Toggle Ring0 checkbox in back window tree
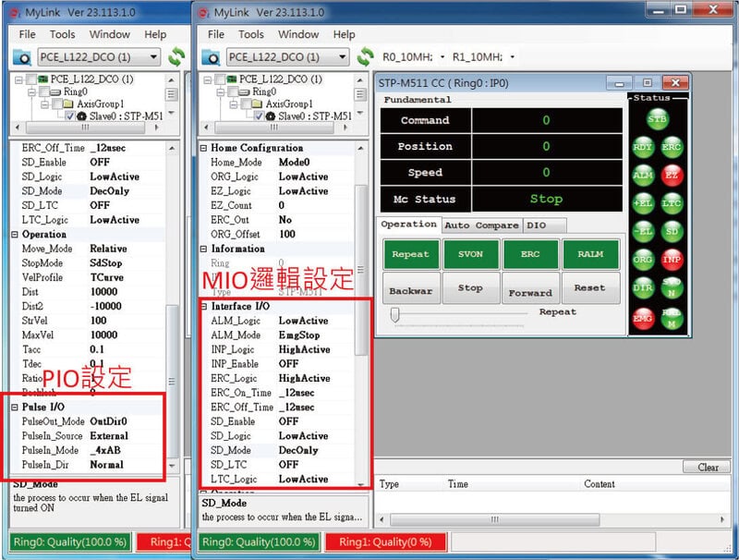Image resolution: width=739 pixels, height=560 pixels. (43, 91)
